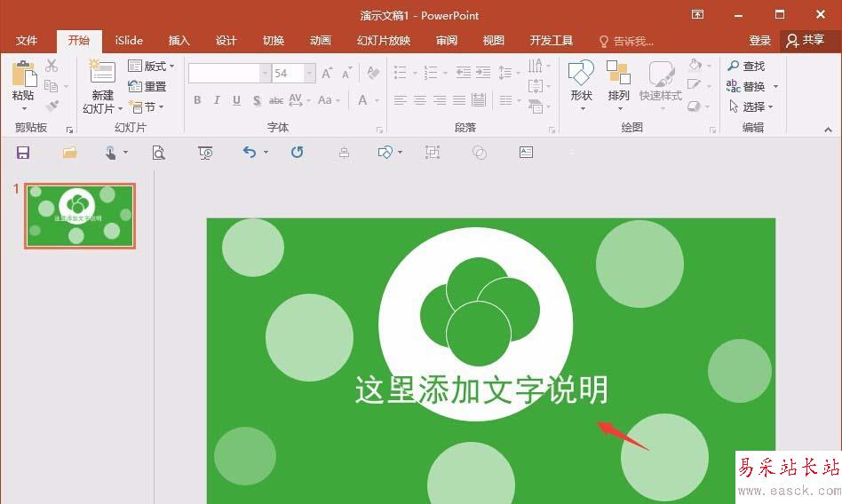Open the Select 选择 dropdown
The height and width of the screenshot is (504, 842).
pyautogui.click(x=751, y=106)
